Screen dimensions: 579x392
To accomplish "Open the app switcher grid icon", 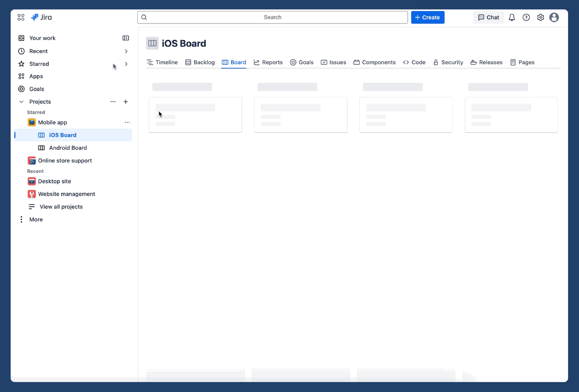I will (x=21, y=17).
